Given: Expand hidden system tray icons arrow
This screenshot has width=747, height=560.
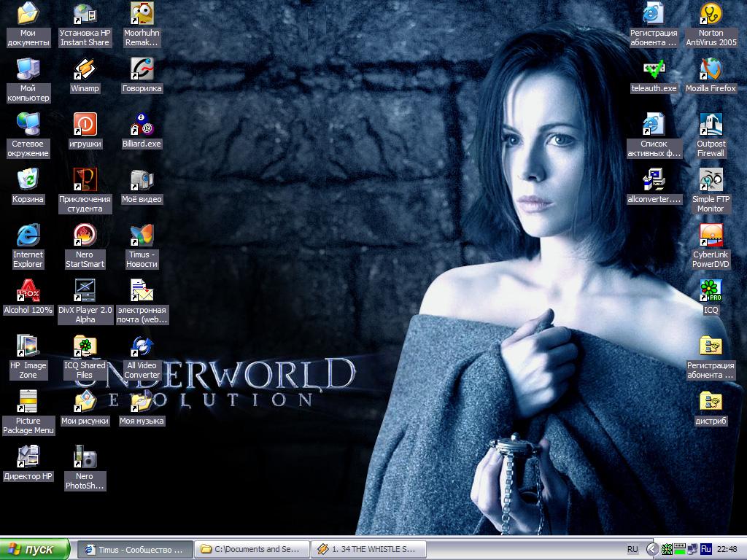Looking at the screenshot, I should tap(651, 549).
